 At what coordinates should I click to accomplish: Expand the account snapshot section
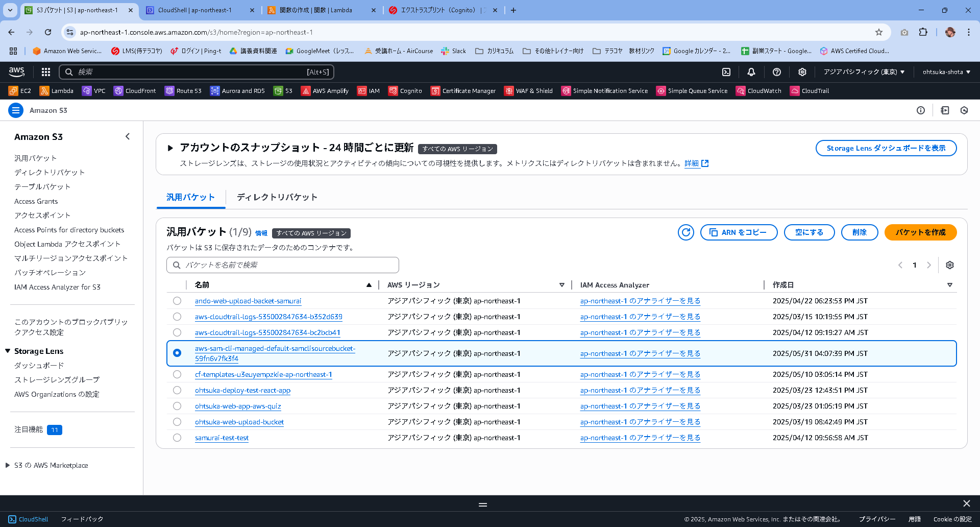tap(170, 148)
